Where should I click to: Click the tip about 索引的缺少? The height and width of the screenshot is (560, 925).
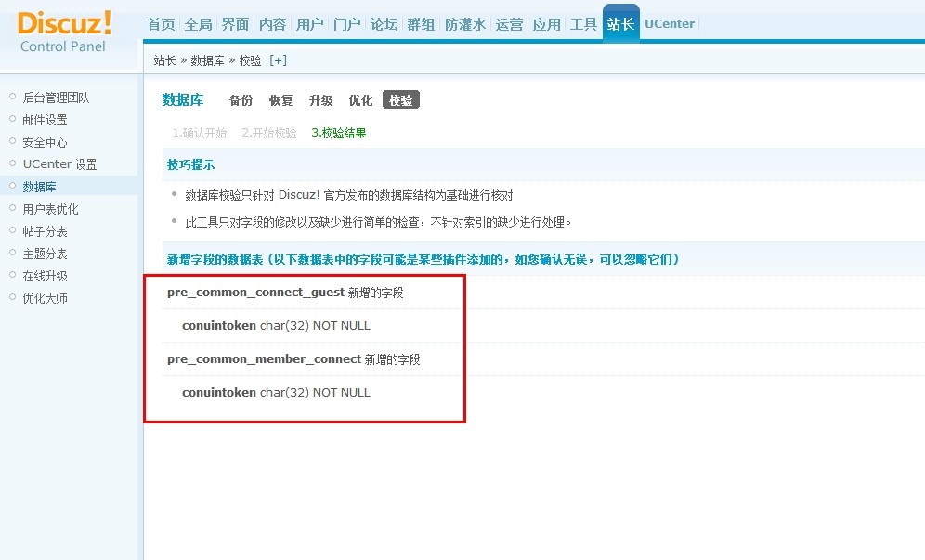(378, 223)
